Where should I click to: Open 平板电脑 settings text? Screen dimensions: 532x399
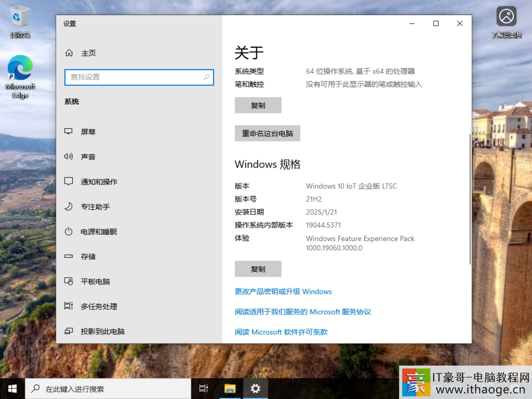tap(95, 281)
